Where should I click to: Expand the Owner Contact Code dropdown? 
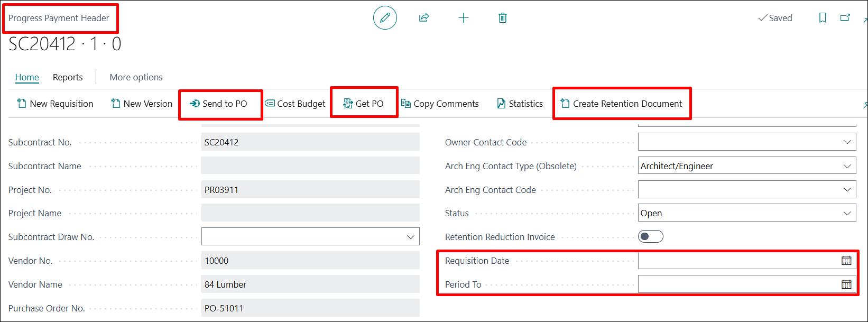[847, 142]
